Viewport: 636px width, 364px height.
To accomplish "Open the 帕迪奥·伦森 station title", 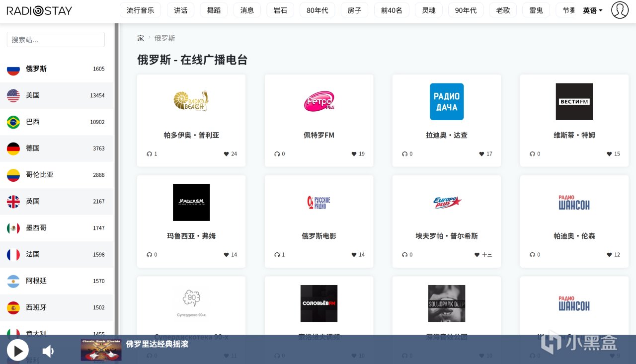I will [574, 236].
